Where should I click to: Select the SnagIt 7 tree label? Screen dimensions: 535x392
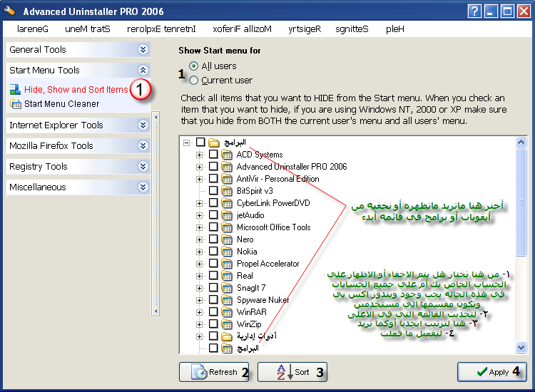tap(251, 288)
